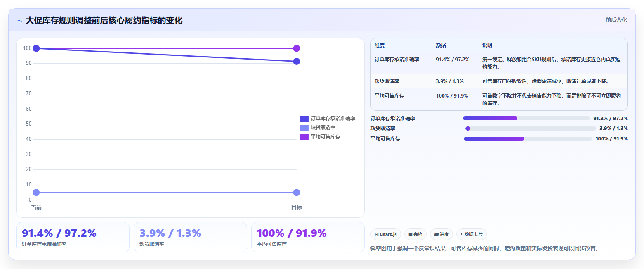Click the 说明 table column header
The image size is (644, 269).
[487, 45]
